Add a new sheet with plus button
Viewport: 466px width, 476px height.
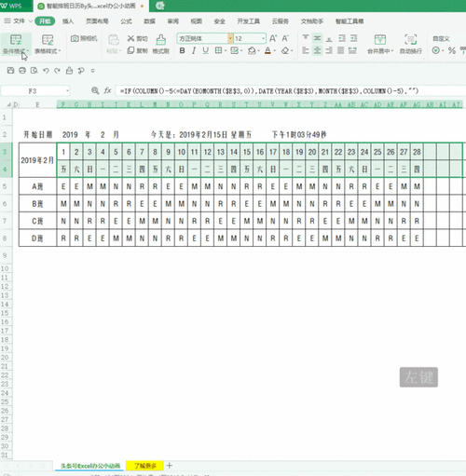[x=170, y=465]
